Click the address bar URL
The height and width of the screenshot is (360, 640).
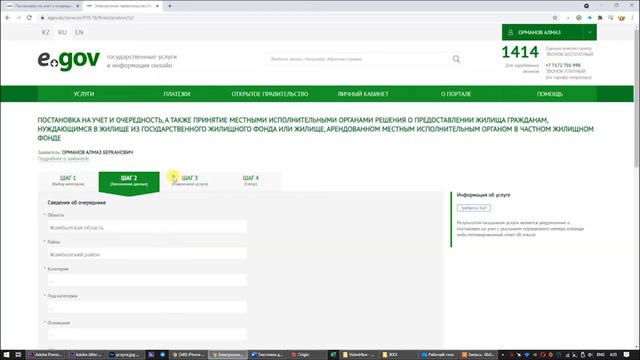pyautogui.click(x=91, y=18)
